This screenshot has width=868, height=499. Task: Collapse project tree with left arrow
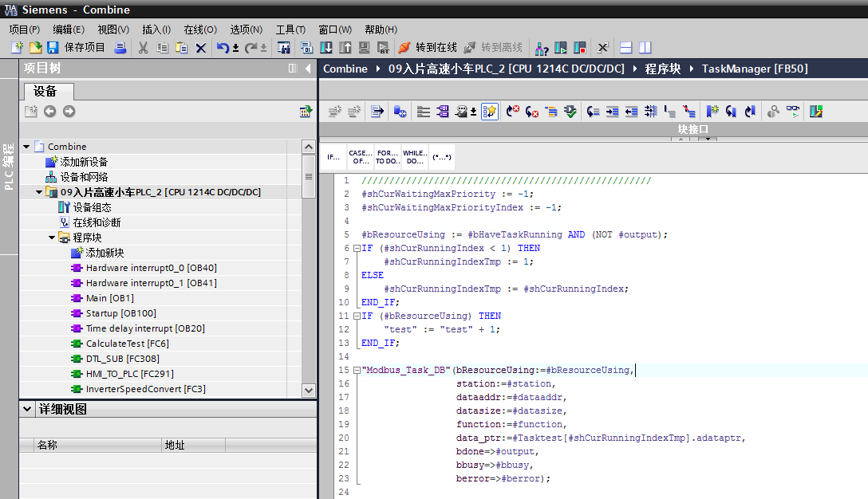point(308,68)
